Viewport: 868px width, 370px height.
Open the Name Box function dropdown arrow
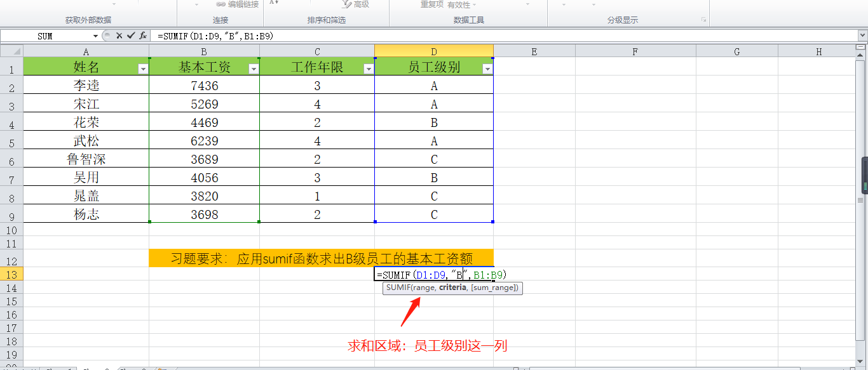(95, 36)
